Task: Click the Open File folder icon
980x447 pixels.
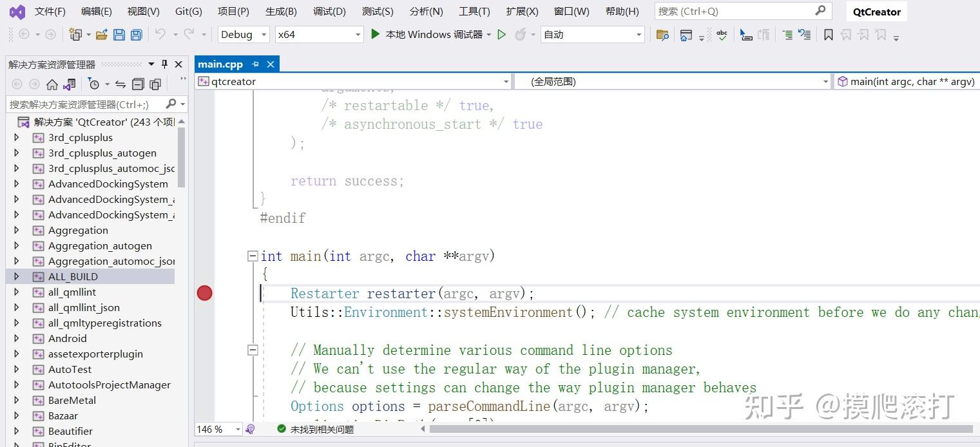Action: (x=102, y=35)
